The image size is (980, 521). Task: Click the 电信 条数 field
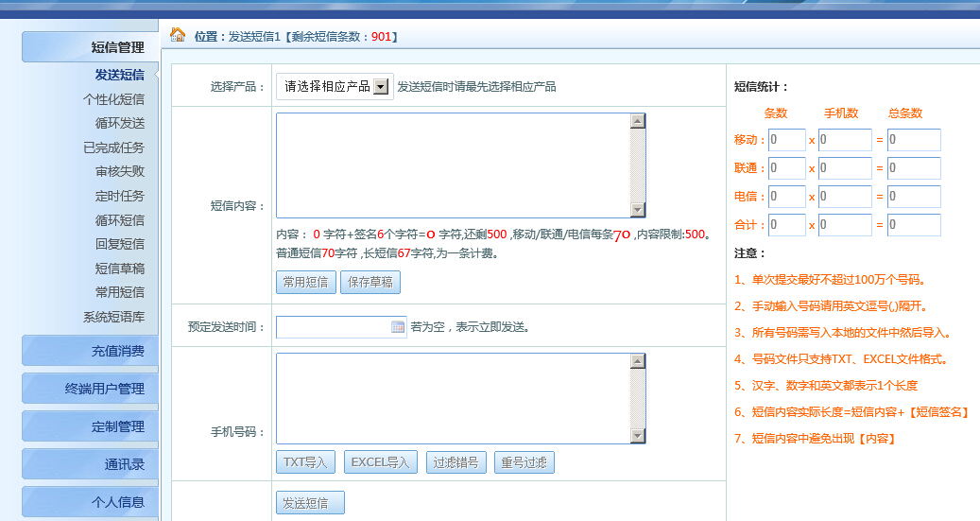(787, 197)
